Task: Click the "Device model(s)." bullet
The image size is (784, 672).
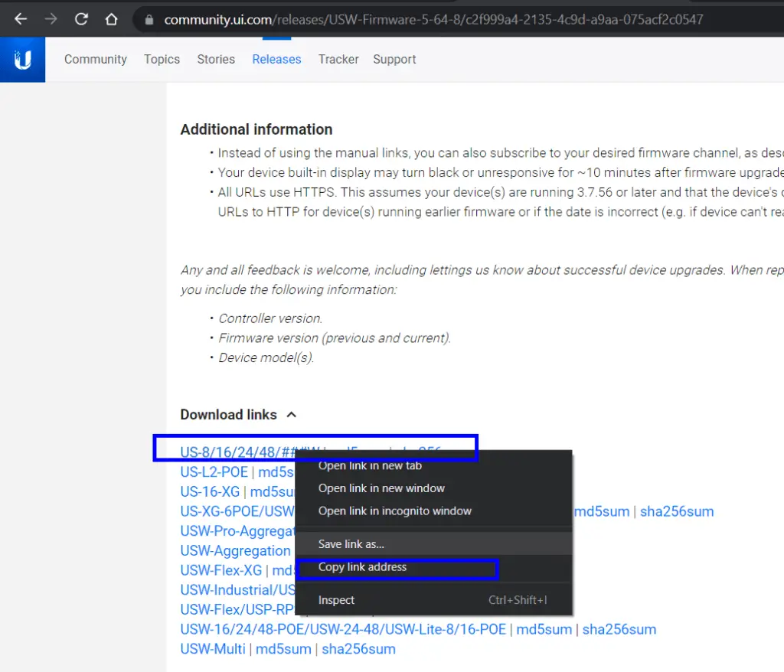Action: (x=266, y=358)
